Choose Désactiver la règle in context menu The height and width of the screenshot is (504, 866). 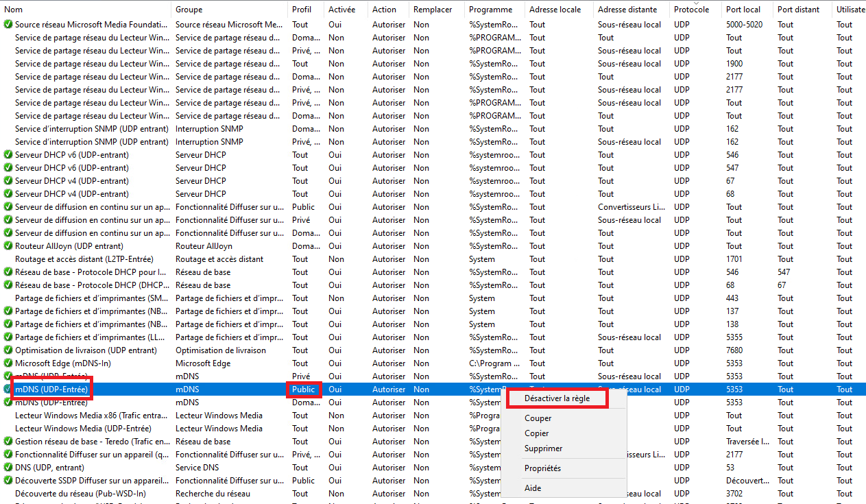pyautogui.click(x=556, y=398)
